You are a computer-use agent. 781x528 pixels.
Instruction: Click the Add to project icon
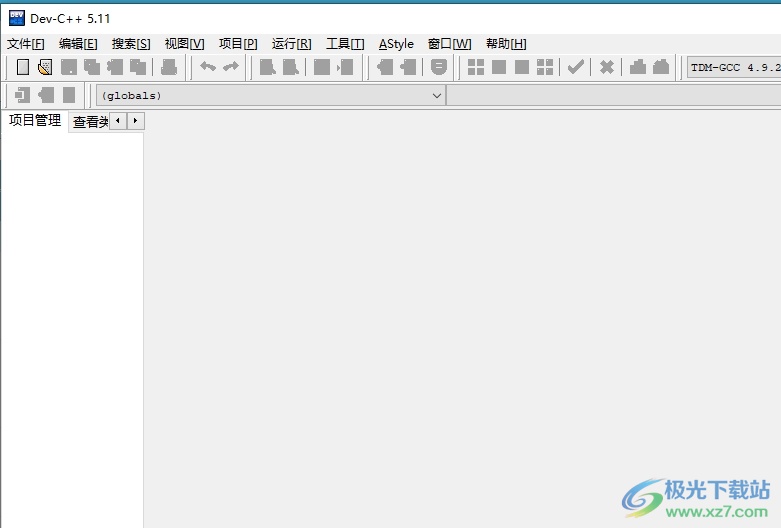385,67
